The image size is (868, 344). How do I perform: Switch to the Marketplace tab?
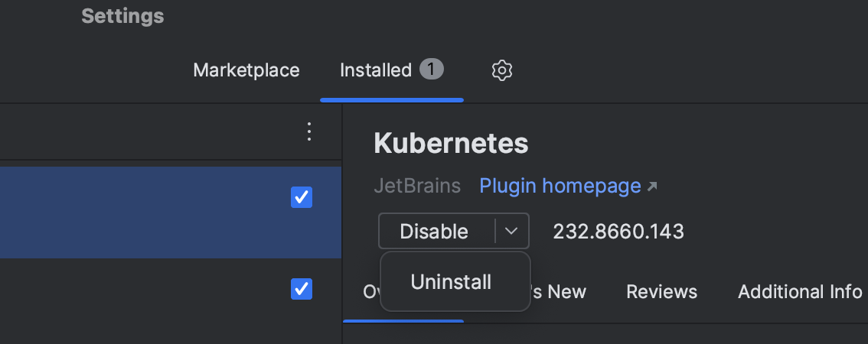pos(246,70)
